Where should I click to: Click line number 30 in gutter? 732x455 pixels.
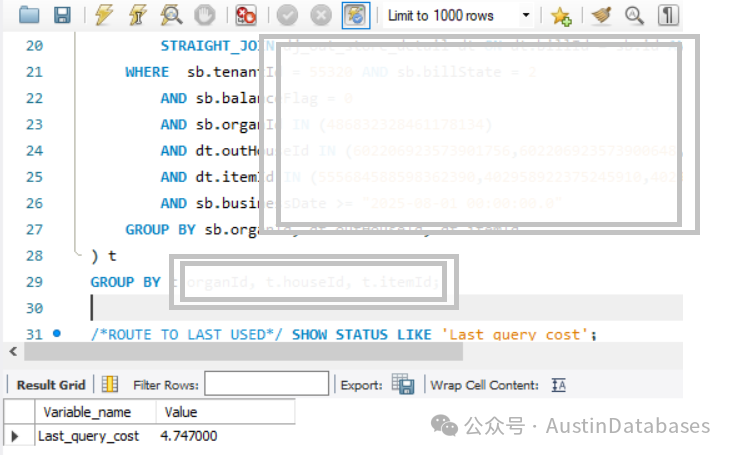pos(35,308)
